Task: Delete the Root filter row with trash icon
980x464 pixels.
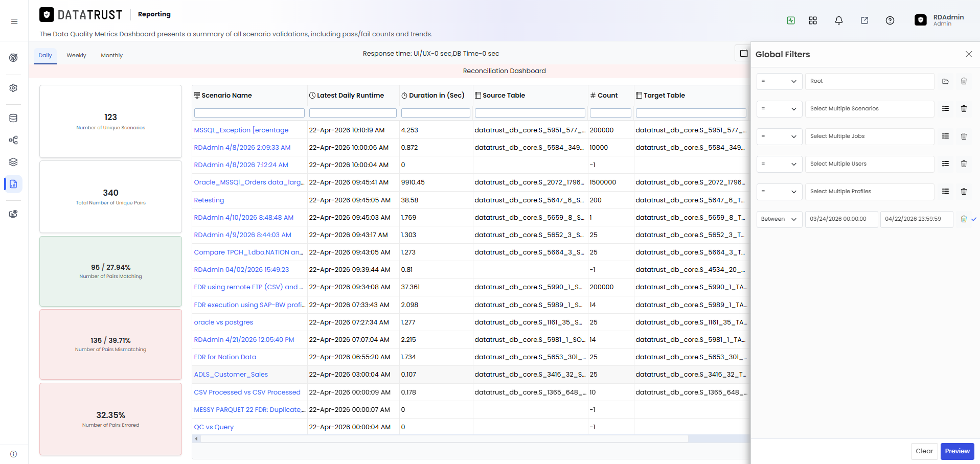Action: 964,81
